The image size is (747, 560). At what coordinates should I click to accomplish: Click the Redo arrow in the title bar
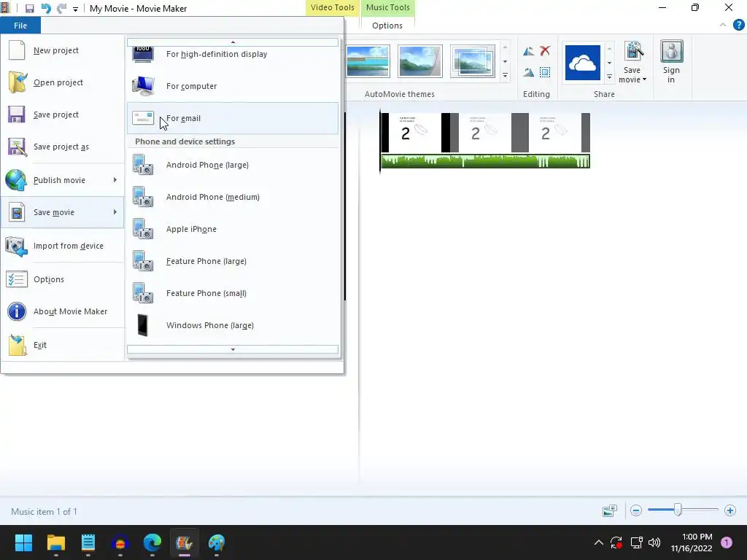click(x=61, y=9)
